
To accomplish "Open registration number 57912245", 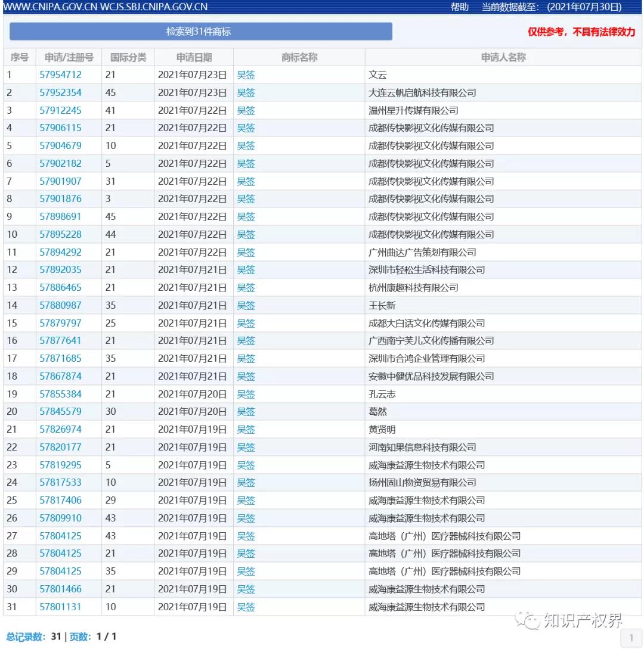I will tap(60, 110).
